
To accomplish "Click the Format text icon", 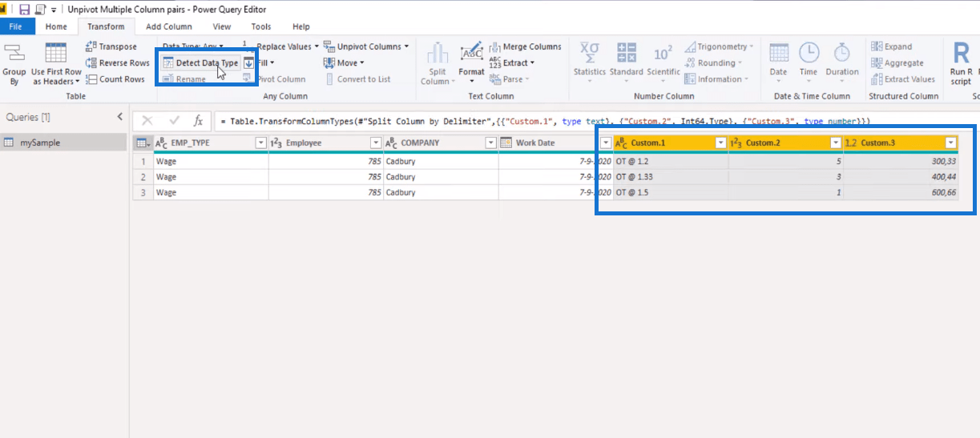I will coord(471,53).
